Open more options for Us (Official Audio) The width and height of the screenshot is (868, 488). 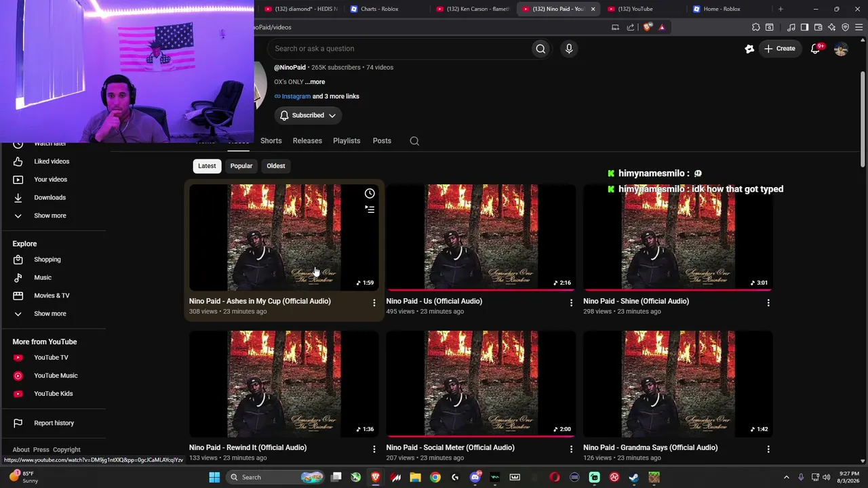[x=571, y=303]
